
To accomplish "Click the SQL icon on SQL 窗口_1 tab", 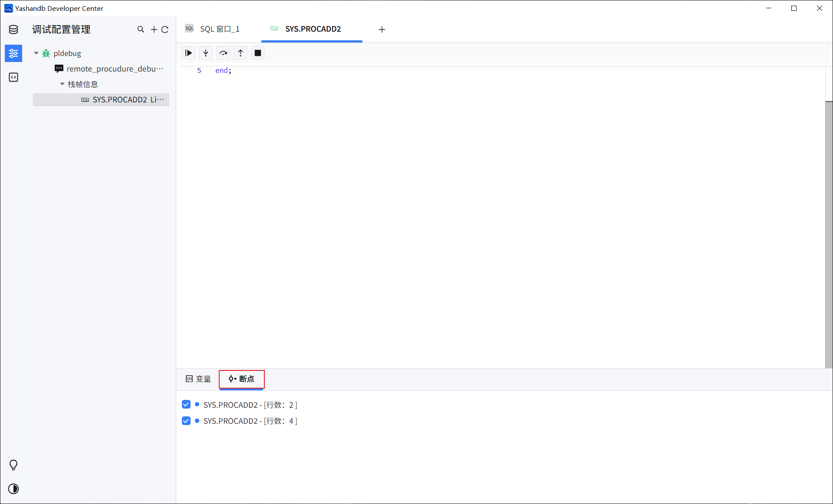I will click(189, 29).
